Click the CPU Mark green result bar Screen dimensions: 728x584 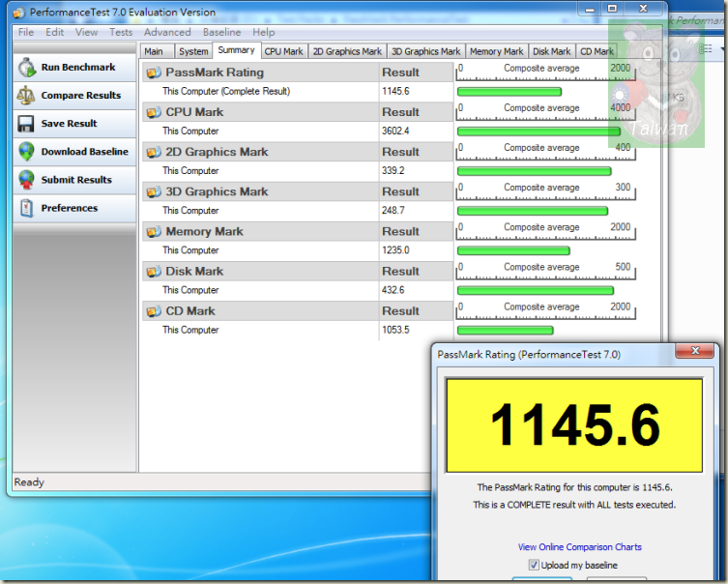click(539, 131)
